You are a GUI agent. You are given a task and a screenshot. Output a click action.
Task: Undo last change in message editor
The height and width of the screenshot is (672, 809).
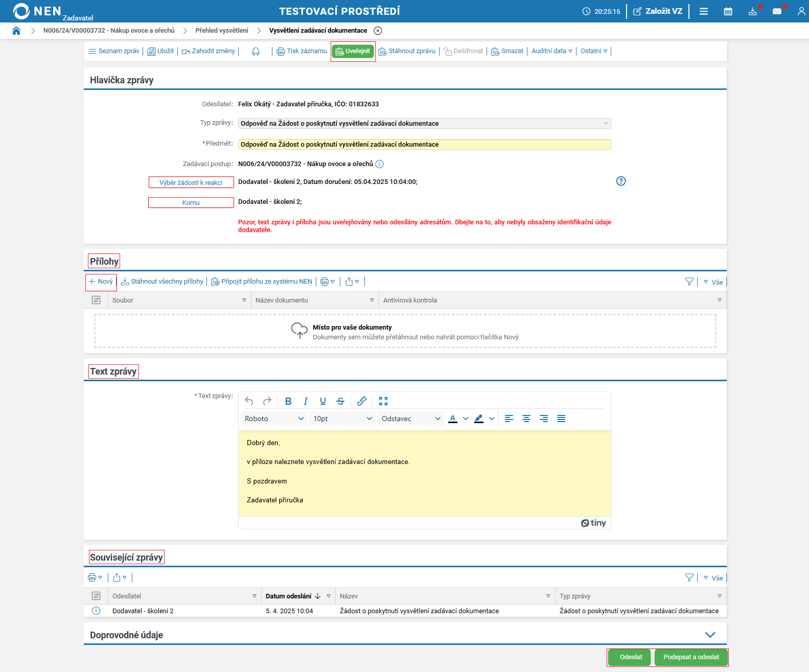[249, 401]
